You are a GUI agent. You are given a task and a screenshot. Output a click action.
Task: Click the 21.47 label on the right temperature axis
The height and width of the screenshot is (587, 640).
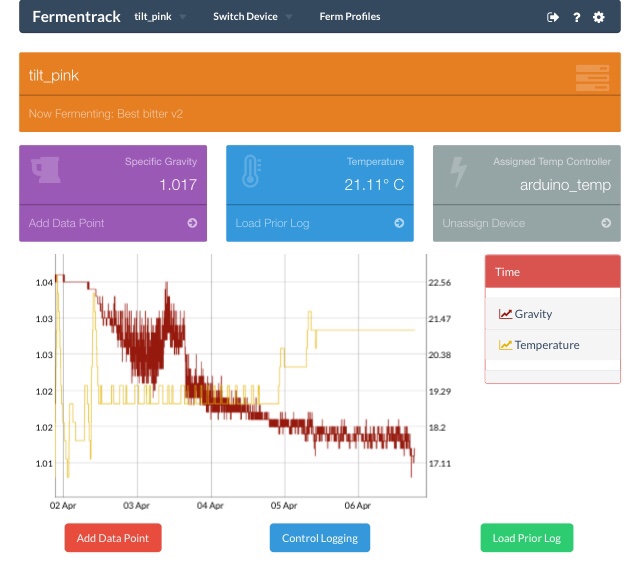coord(440,319)
